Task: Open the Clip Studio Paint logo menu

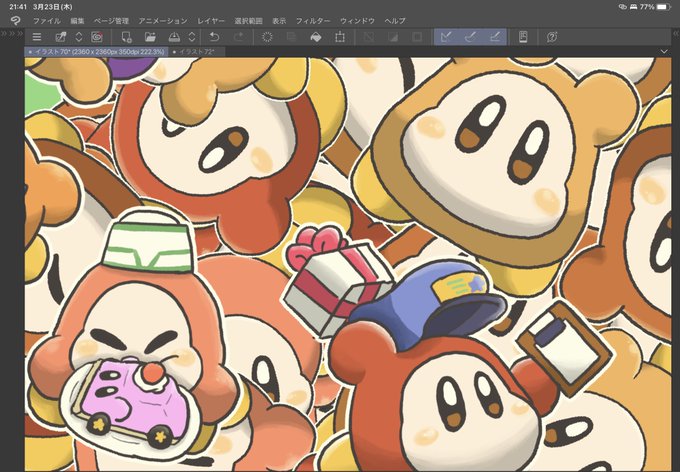Action: tap(15, 20)
